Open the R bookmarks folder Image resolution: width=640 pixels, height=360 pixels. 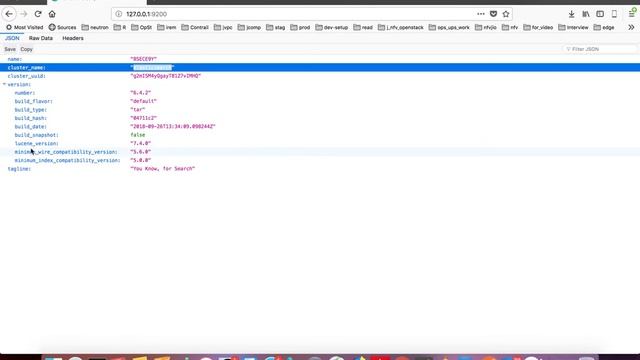click(120, 27)
